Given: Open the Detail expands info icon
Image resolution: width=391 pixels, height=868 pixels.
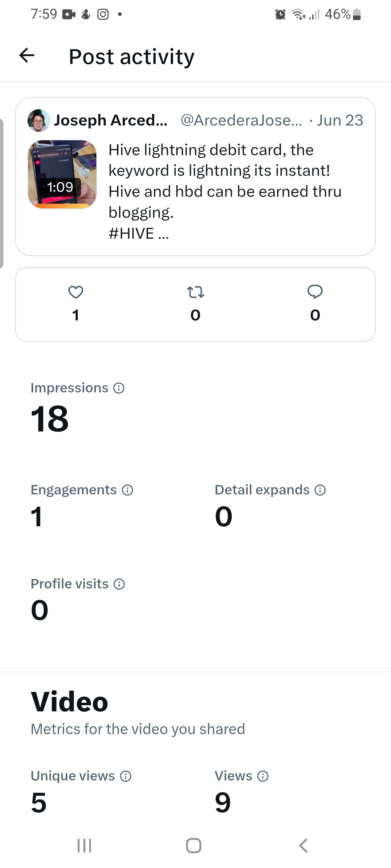Looking at the screenshot, I should pos(320,490).
